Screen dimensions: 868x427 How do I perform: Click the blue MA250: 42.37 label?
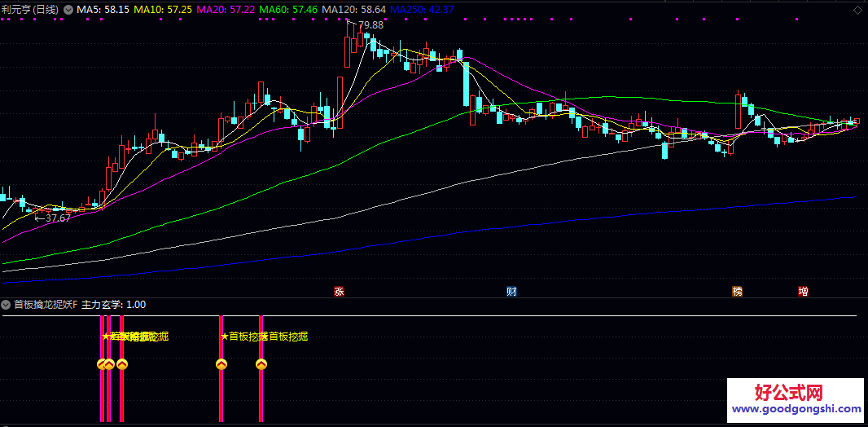click(422, 10)
